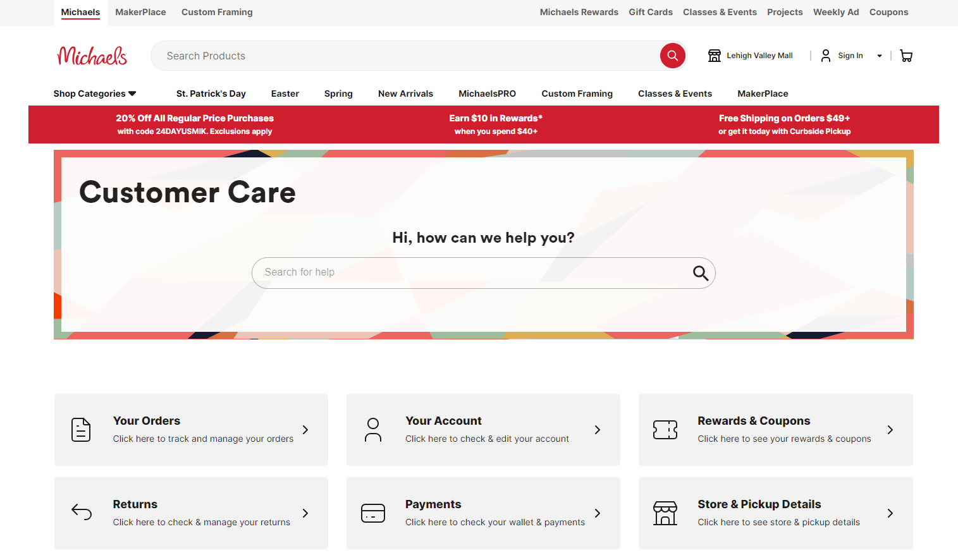958x560 pixels.
Task: Open the Returns card title
Action: click(135, 504)
